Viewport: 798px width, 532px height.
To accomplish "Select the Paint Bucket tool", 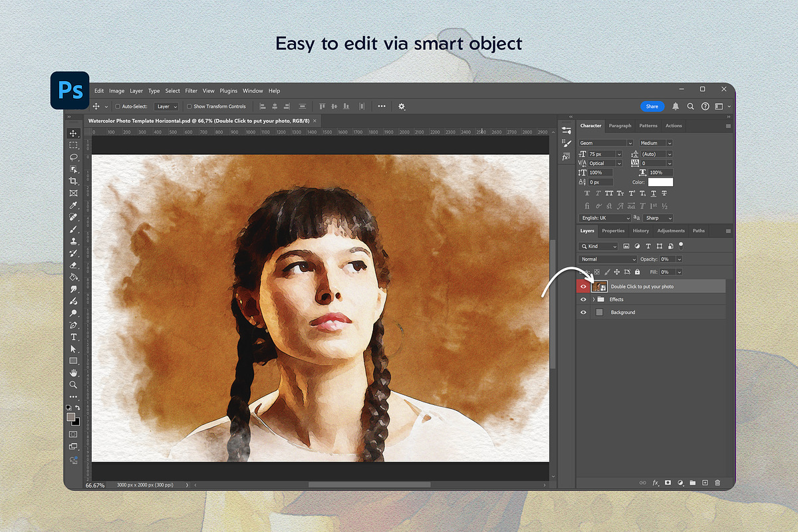I will [x=73, y=277].
